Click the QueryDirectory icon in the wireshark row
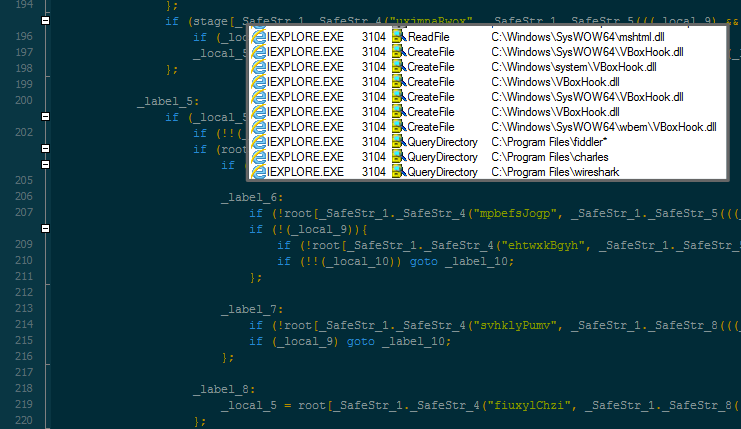The width and height of the screenshot is (741, 429). (398, 172)
